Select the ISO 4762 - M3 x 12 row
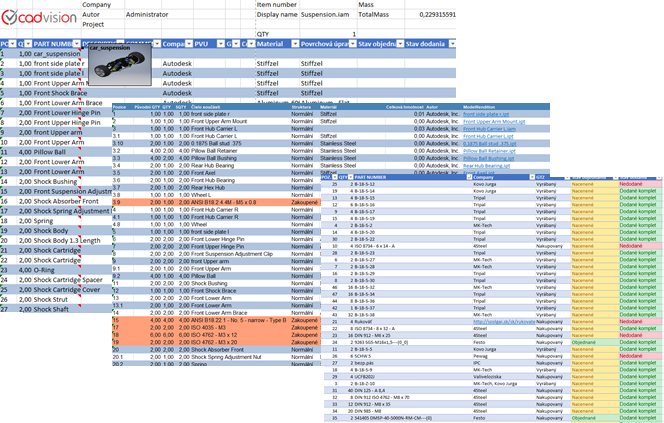 [x=216, y=335]
